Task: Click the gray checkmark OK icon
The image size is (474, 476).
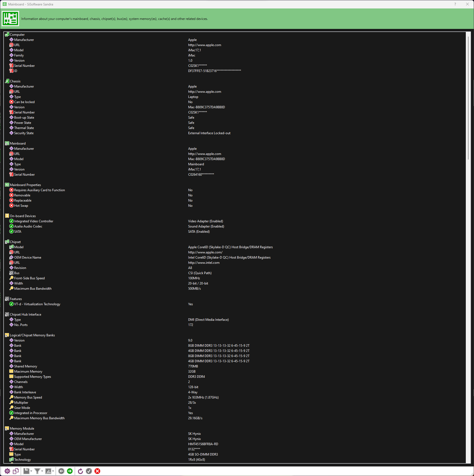Action: point(89,471)
